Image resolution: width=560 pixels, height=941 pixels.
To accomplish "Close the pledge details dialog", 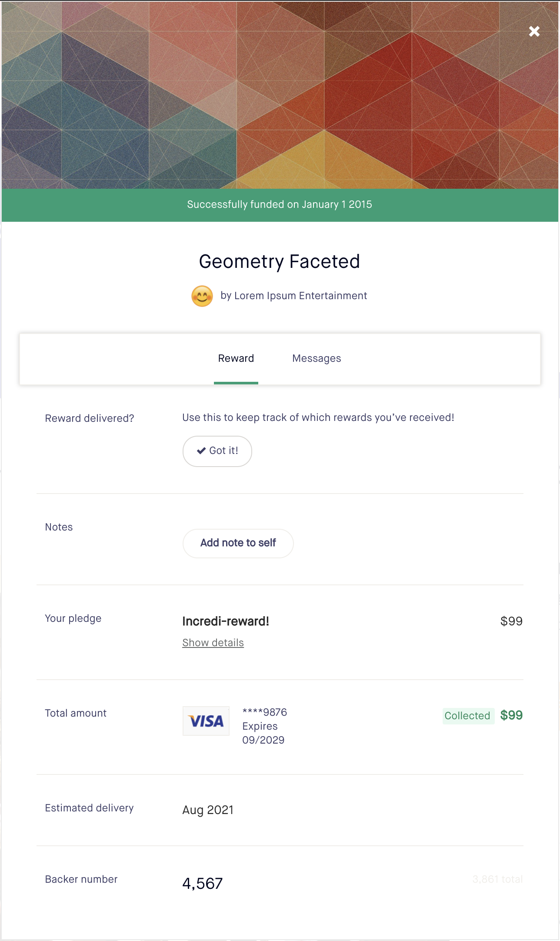I will click(x=534, y=31).
